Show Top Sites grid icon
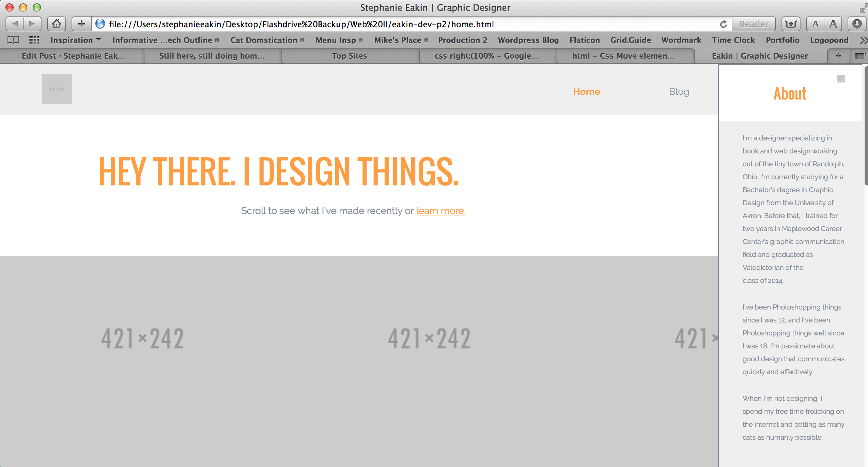Image resolution: width=868 pixels, height=467 pixels. coord(34,40)
